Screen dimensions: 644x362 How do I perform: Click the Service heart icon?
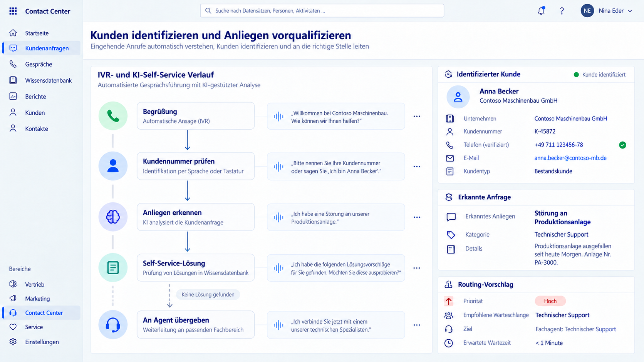click(13, 327)
